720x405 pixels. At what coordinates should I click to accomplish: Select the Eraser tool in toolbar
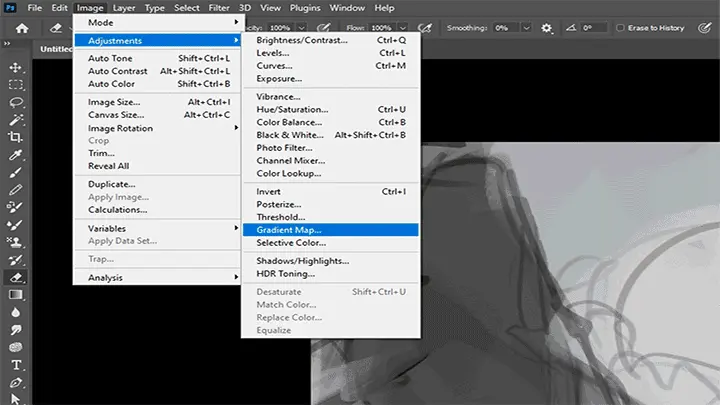click(15, 277)
